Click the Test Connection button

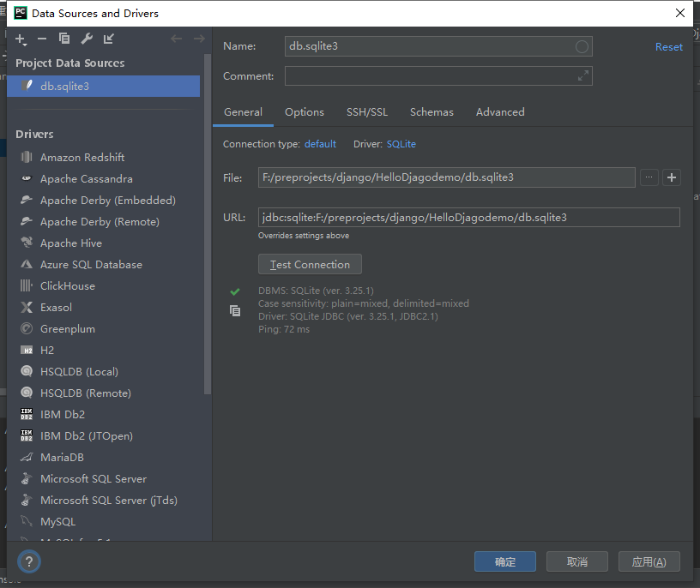tap(310, 265)
